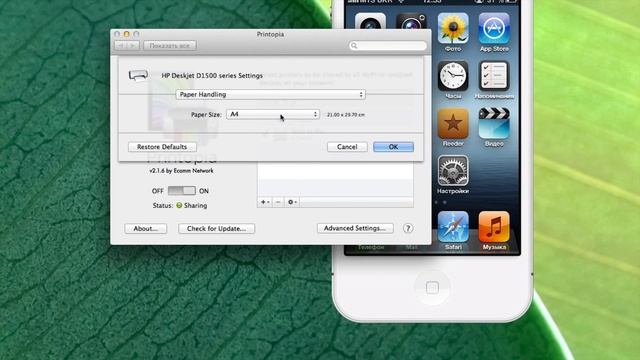Click Check for Update button
640x360 pixels.
(x=216, y=229)
